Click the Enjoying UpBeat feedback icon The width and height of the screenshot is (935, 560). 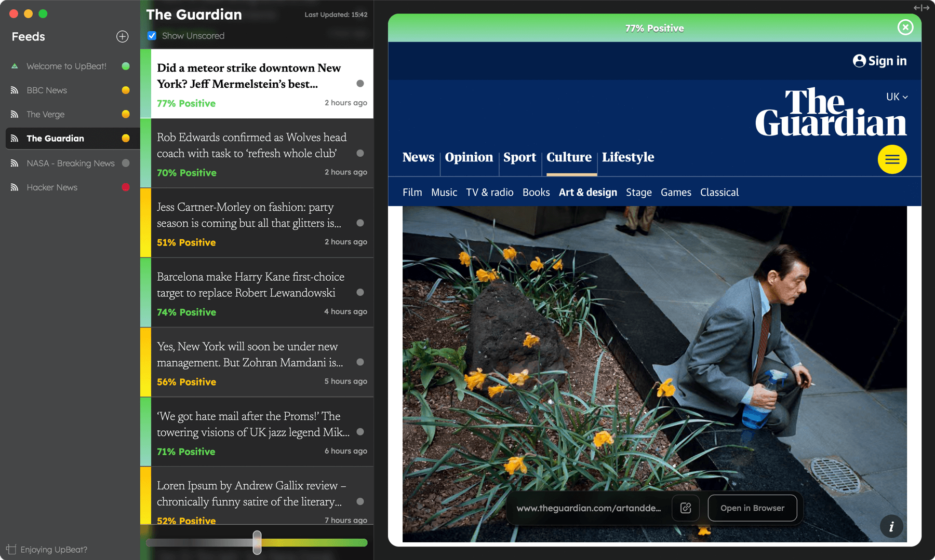click(11, 549)
